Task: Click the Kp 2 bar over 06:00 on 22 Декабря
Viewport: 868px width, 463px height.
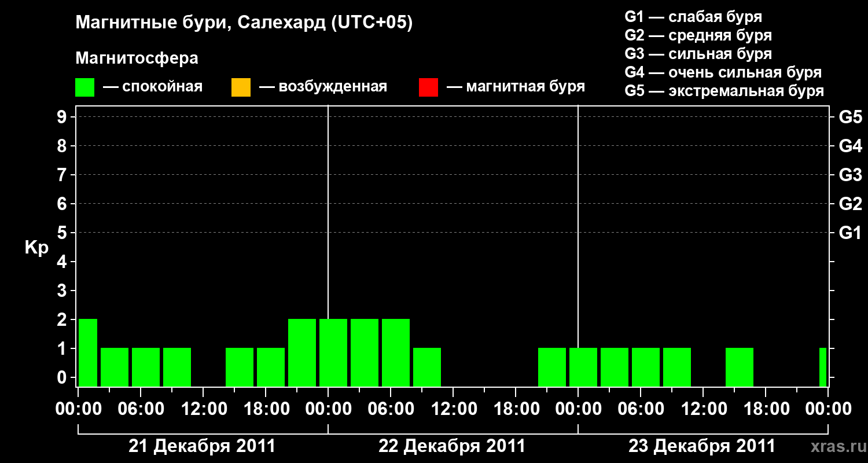Action: 396,352
